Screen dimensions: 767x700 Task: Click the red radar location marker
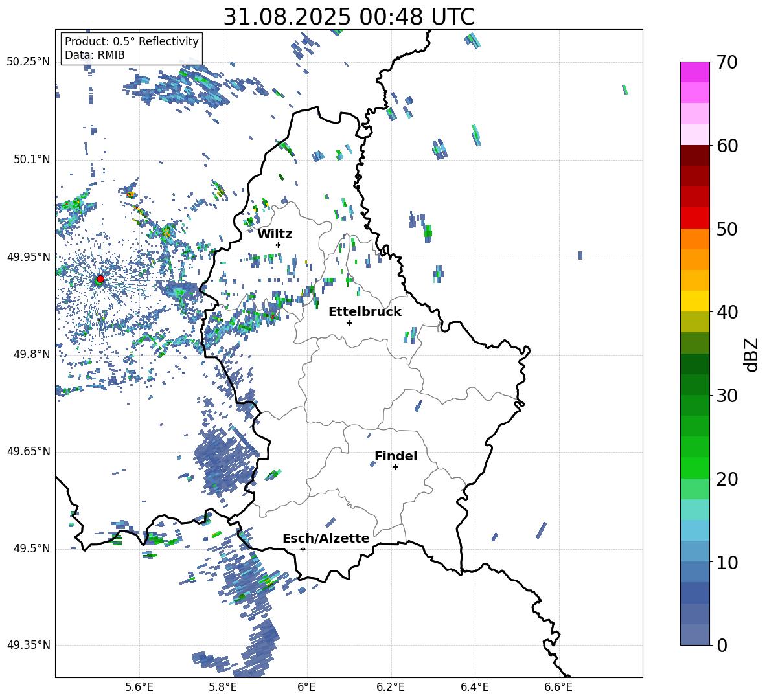pos(100,279)
